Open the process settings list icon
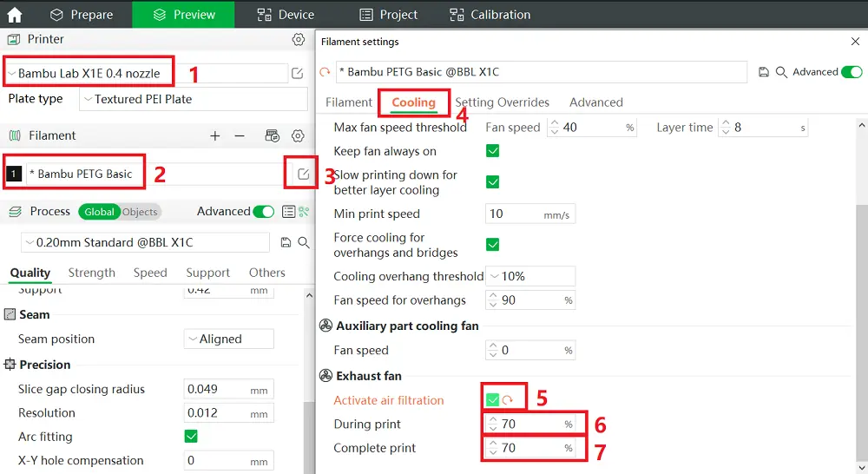 point(288,212)
